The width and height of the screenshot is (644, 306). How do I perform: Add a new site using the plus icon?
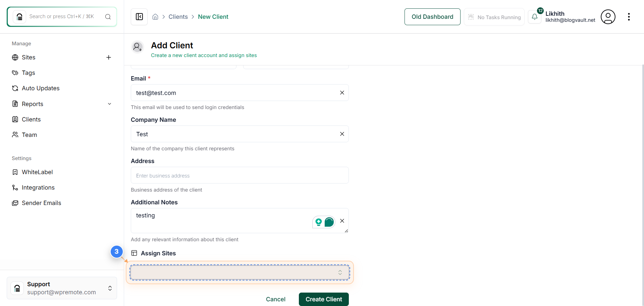click(x=109, y=57)
